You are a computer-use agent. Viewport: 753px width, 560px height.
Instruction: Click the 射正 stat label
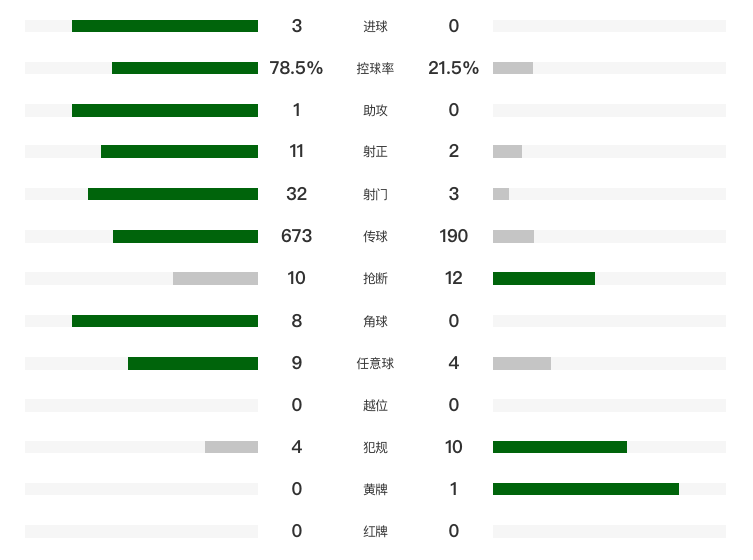click(x=376, y=152)
